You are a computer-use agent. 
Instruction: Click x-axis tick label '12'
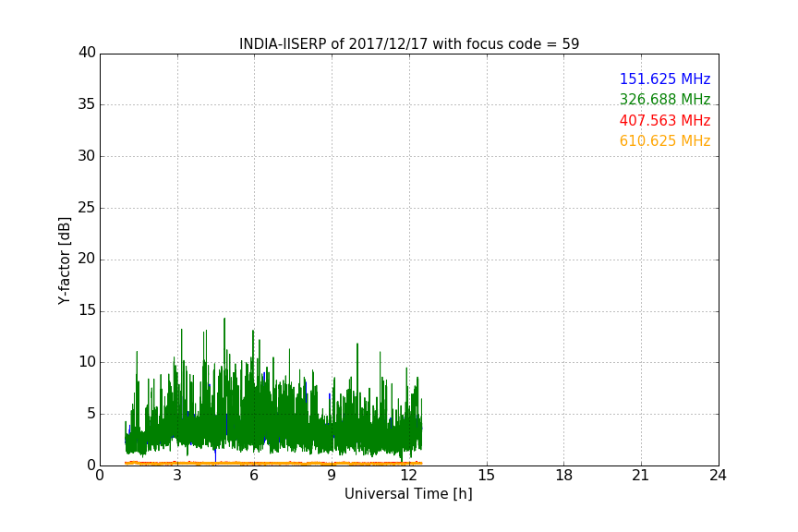[x=409, y=476]
